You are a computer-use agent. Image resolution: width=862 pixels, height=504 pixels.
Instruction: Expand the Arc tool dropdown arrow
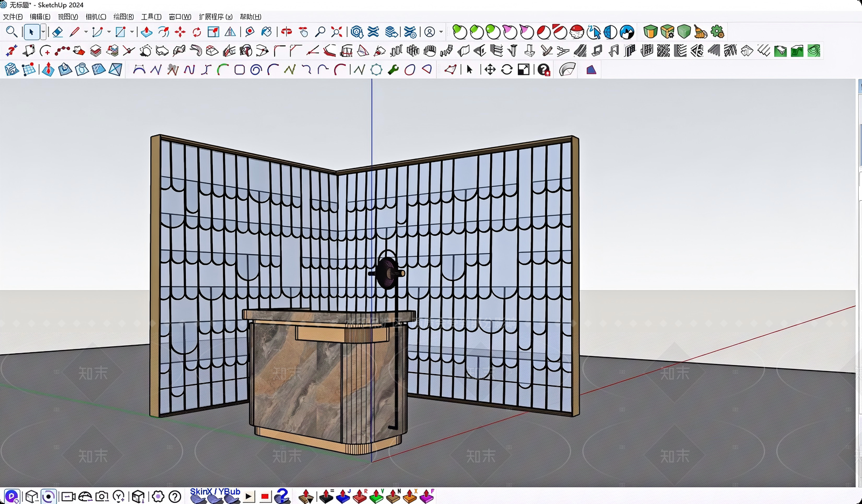[x=109, y=32]
